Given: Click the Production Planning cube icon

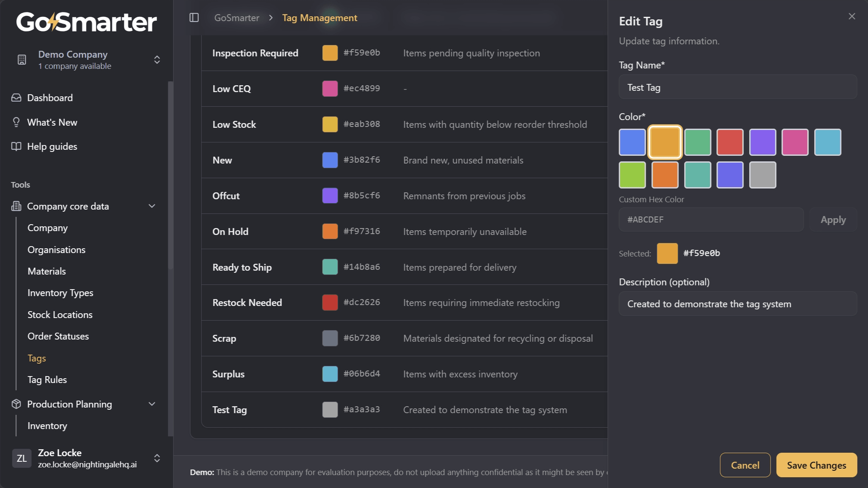Looking at the screenshot, I should [x=16, y=404].
